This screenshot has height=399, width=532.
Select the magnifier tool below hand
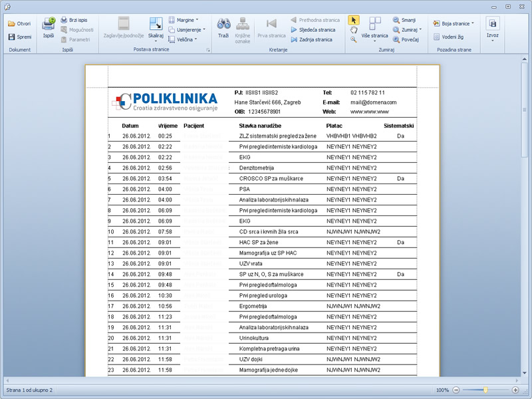tap(354, 39)
